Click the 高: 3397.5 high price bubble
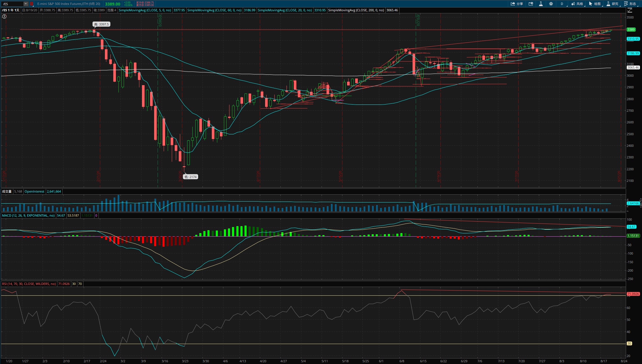Image resolution: width=642 pixels, height=364 pixels. [x=101, y=24]
